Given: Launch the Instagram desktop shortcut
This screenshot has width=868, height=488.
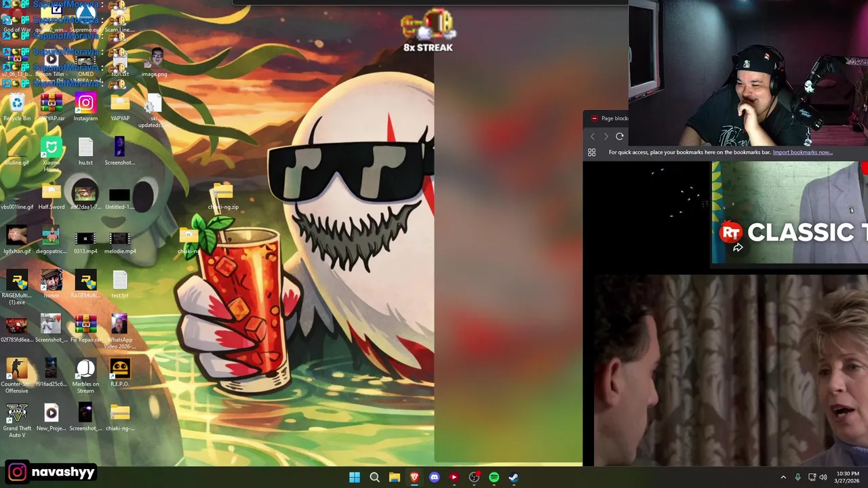Looking at the screenshot, I should (85, 108).
